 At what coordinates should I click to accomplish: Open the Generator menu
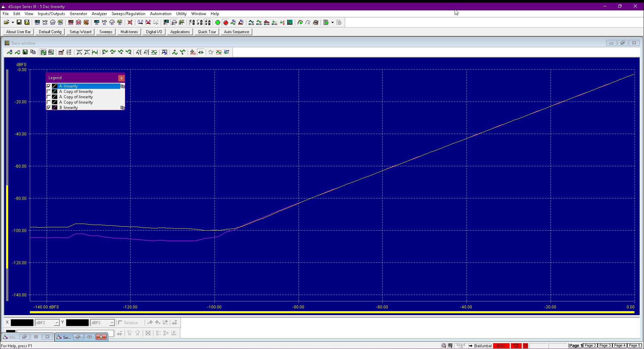tap(78, 14)
